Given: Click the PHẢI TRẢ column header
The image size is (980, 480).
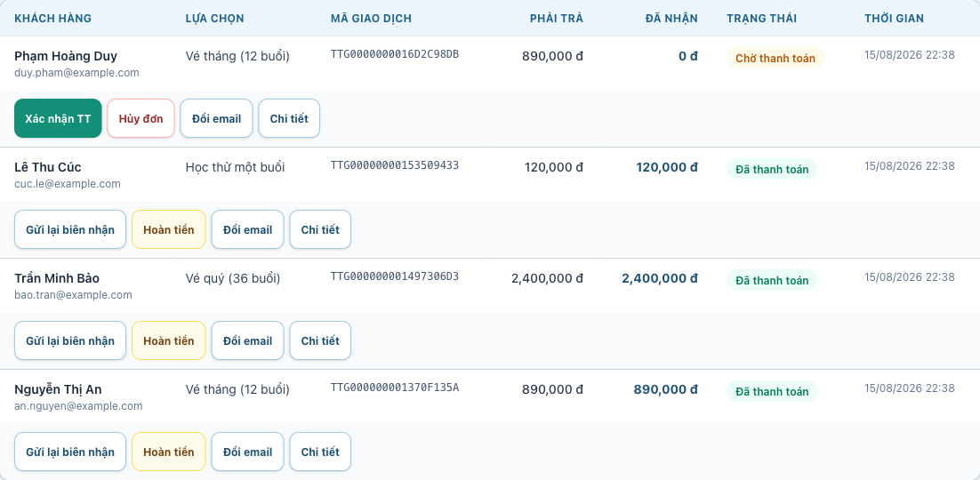Looking at the screenshot, I should 556,18.
